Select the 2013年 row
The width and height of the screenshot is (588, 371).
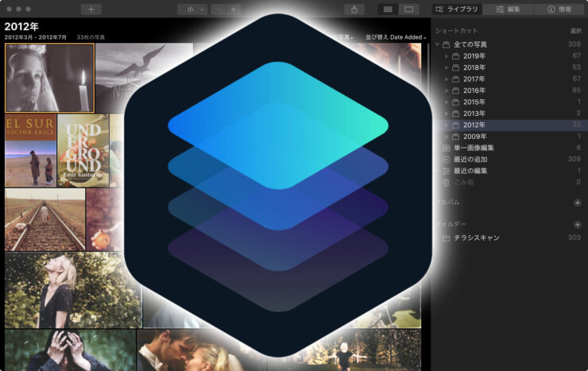(509, 114)
